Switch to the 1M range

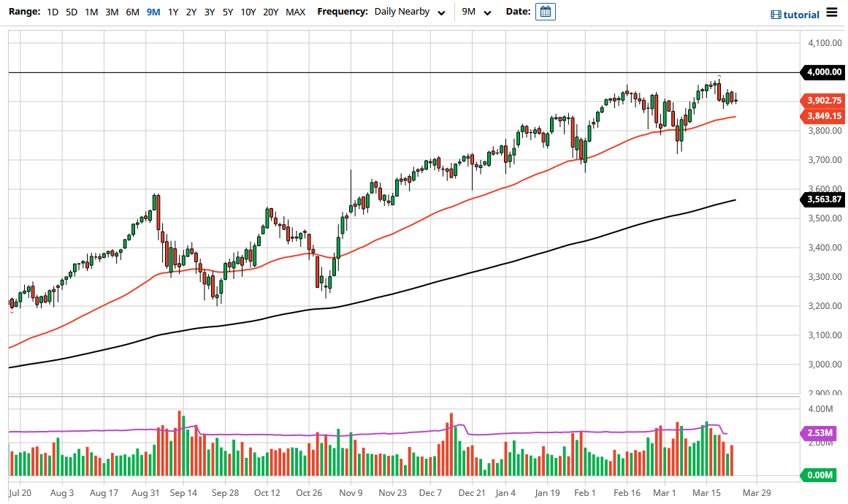pyautogui.click(x=91, y=12)
